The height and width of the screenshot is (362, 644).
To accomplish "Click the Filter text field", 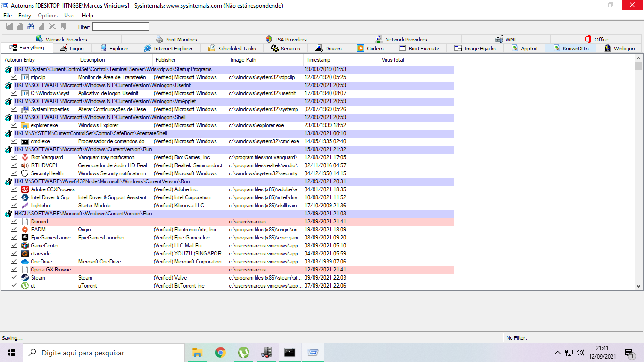I will coord(120,26).
